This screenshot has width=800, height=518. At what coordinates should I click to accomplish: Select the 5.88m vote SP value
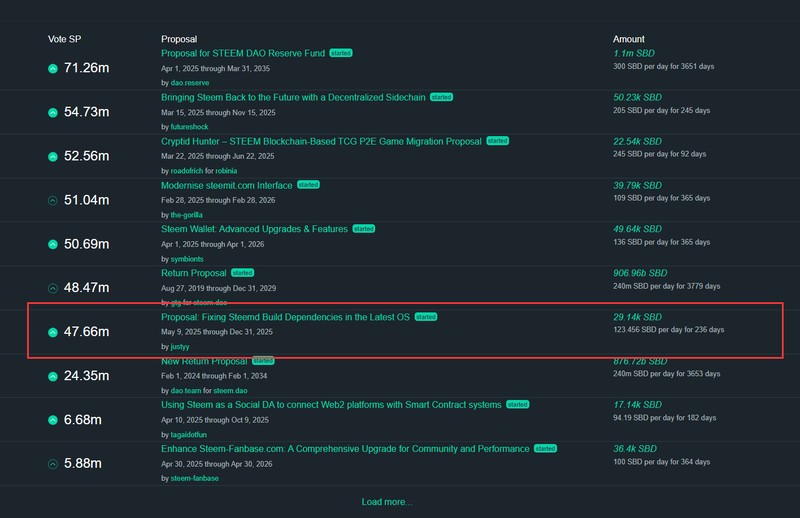pos(83,463)
